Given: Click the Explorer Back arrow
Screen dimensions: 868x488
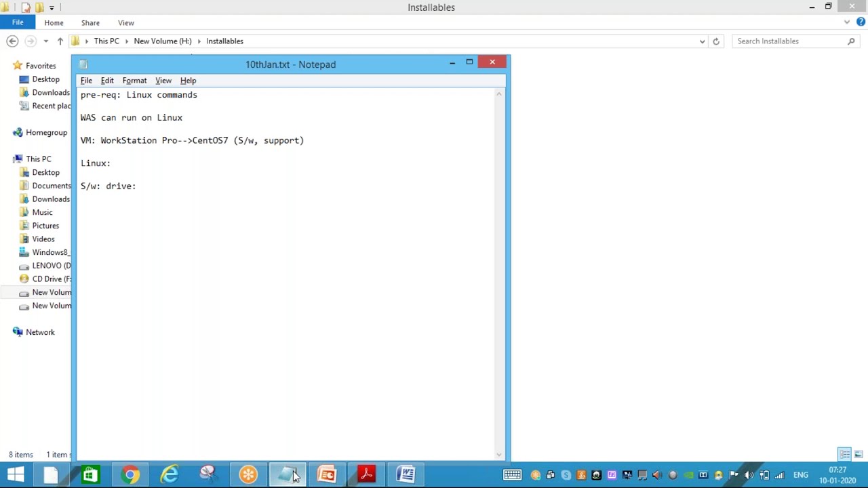Looking at the screenshot, I should tap(12, 41).
